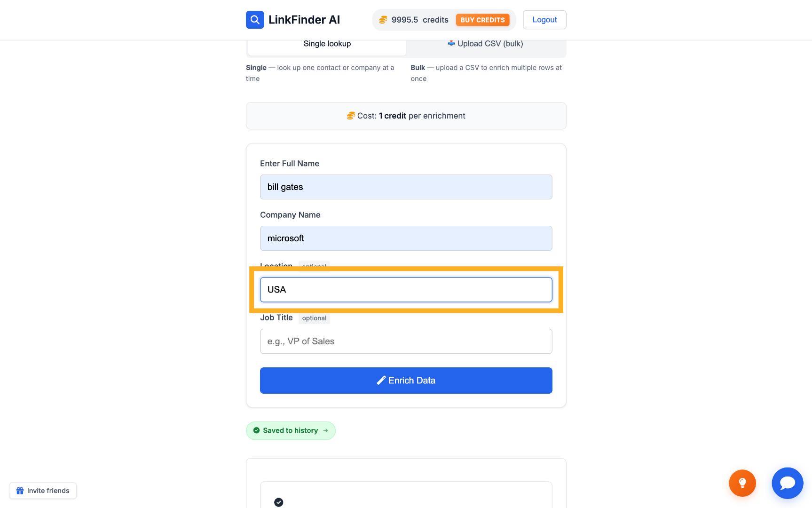812x508 pixels.
Task: Click the Job Title input field
Action: [x=406, y=341]
